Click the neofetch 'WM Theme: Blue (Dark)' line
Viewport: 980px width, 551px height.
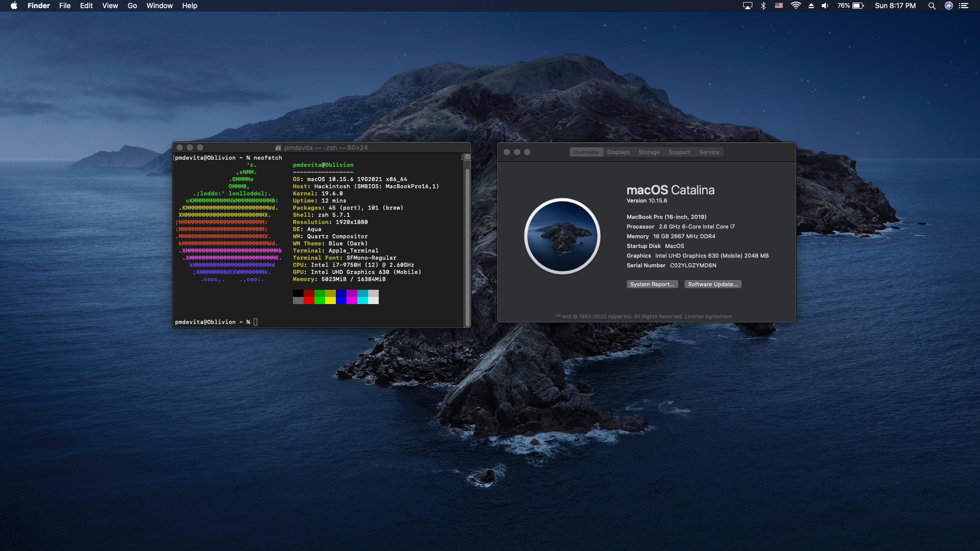[330, 243]
